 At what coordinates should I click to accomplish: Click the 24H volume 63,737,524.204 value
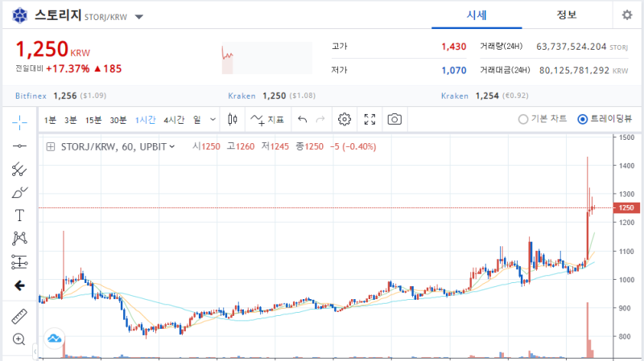click(x=572, y=47)
